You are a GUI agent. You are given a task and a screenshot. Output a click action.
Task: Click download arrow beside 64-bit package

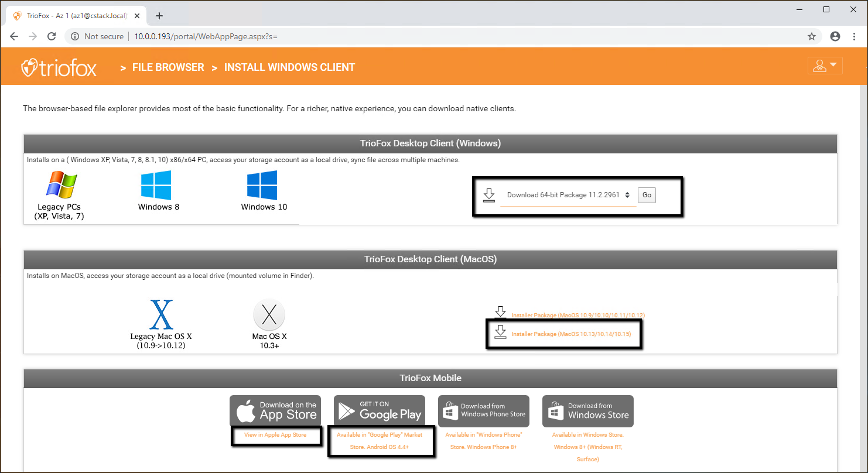click(489, 196)
